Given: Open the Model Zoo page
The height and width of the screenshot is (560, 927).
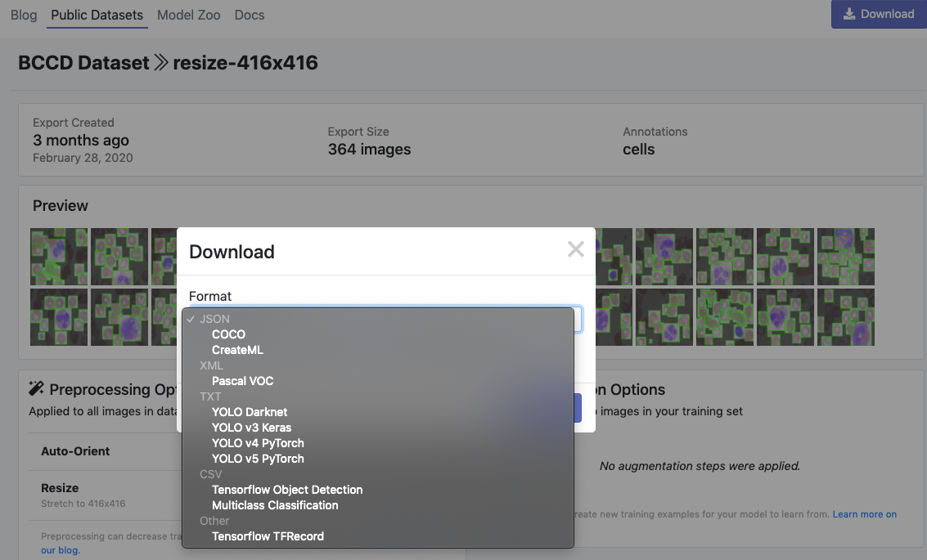Looking at the screenshot, I should pos(188,15).
